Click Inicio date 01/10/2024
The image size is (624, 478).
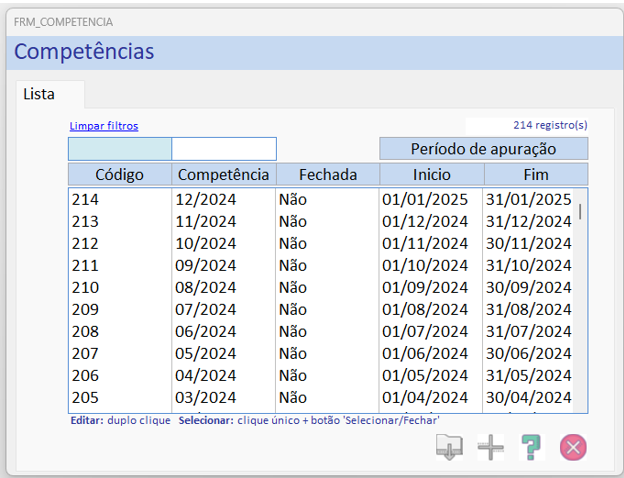tap(425, 265)
